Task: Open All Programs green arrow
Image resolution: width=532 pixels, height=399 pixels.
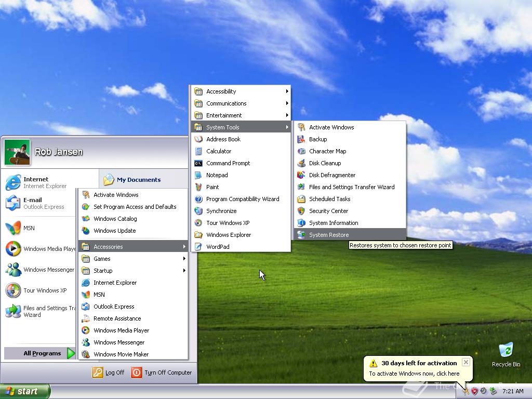Action: 71,353
